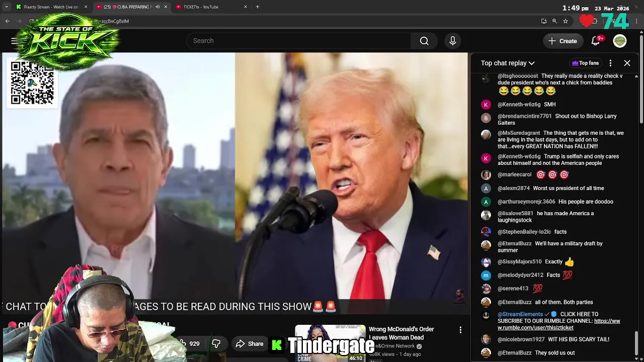
Task: Click @brendamcintire7701 chat message
Action: pyautogui.click(x=553, y=120)
